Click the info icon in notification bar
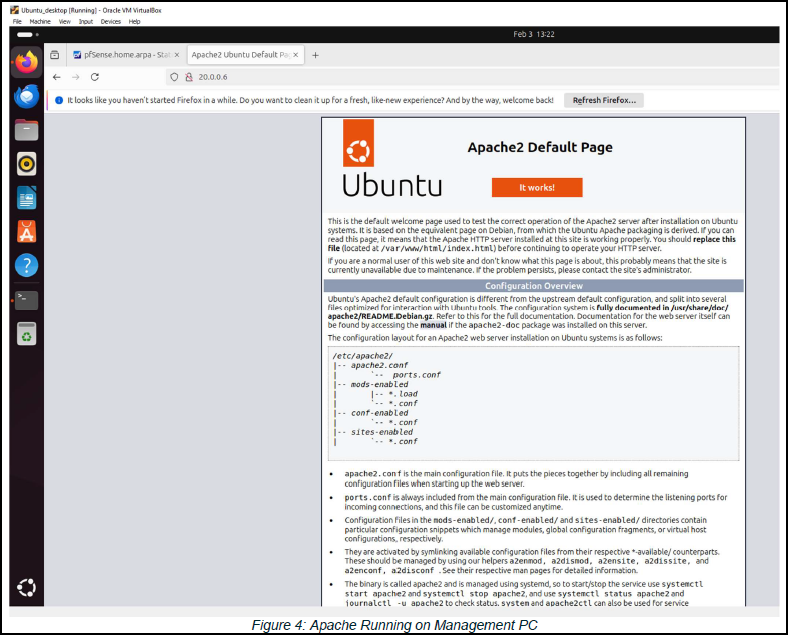Screen dimensions: 788x635 [x=59, y=100]
